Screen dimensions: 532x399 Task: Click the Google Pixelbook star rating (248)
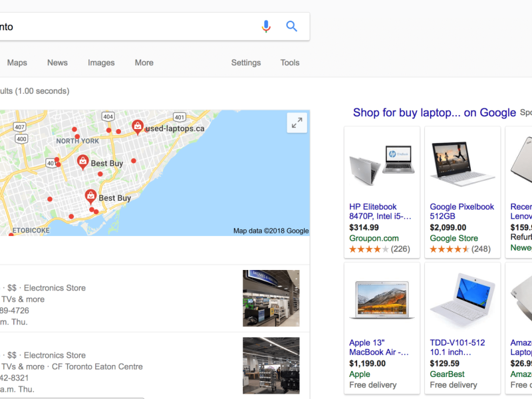click(x=460, y=249)
